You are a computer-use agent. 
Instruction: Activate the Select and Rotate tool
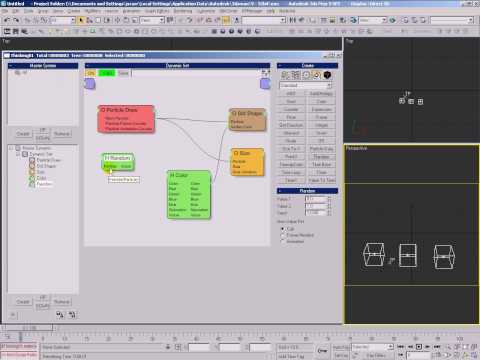pos(126,20)
